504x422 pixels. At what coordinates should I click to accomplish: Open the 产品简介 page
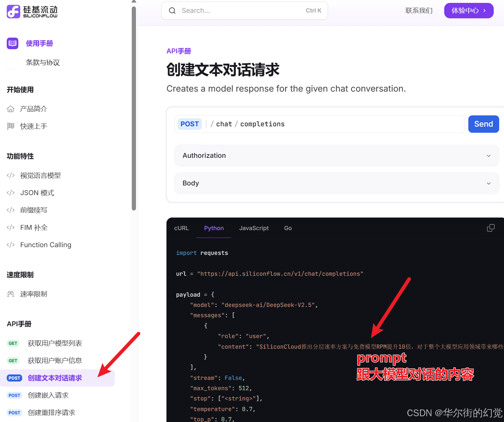click(33, 109)
